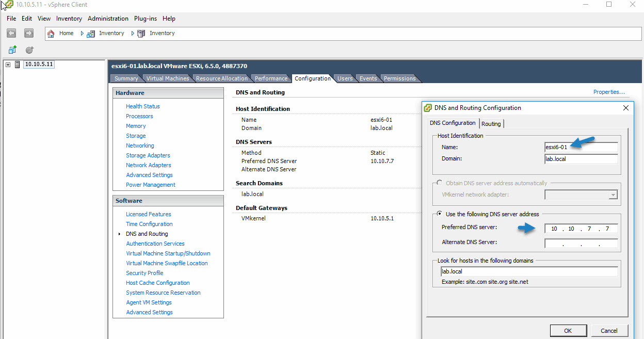The height and width of the screenshot is (339, 644).
Task: Select 'Use the following DNS server address'
Action: coord(440,214)
